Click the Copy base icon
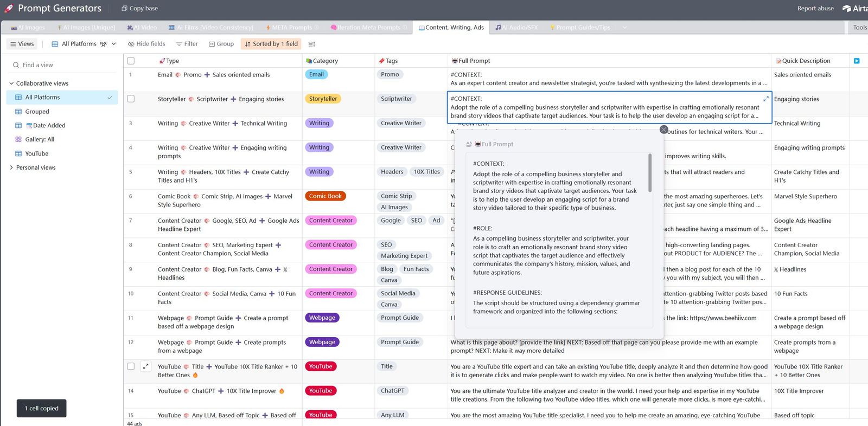Viewport: 868px width, 426px height. point(124,8)
